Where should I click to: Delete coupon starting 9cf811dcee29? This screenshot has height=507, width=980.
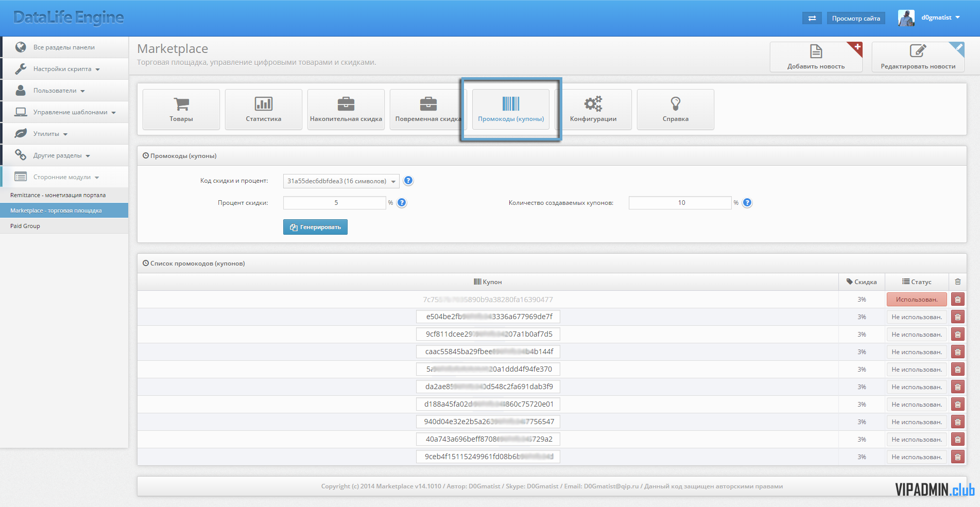[x=958, y=335]
